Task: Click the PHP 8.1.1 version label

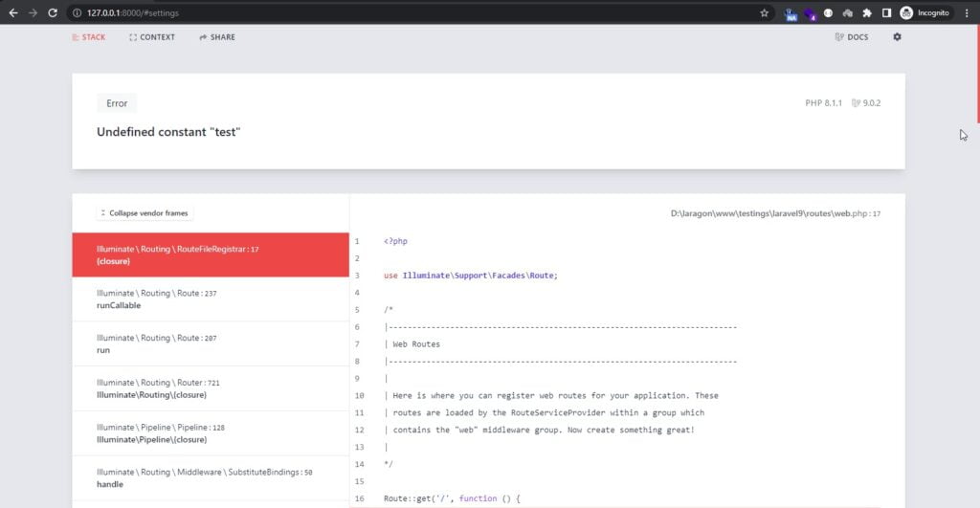Action: coord(823,103)
